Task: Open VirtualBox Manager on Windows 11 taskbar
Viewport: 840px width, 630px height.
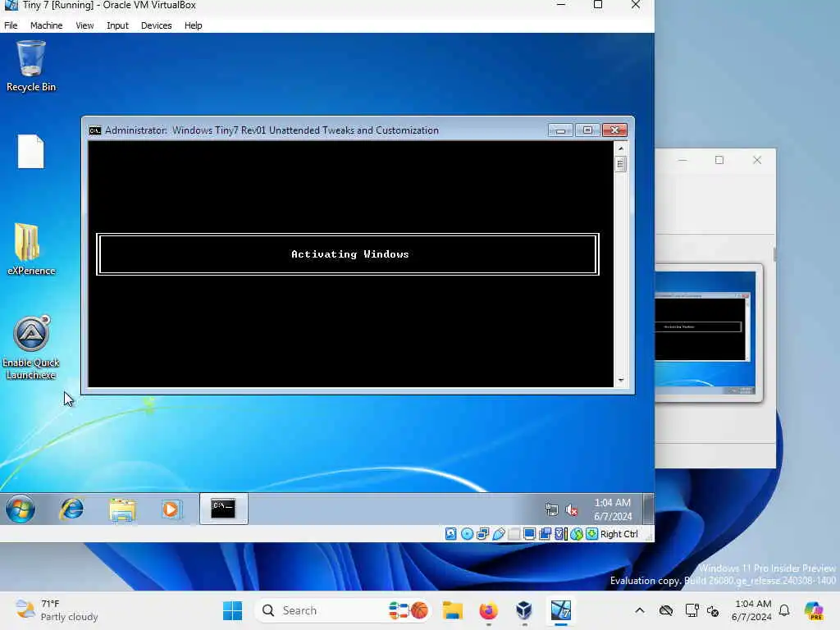Action: coord(524,610)
